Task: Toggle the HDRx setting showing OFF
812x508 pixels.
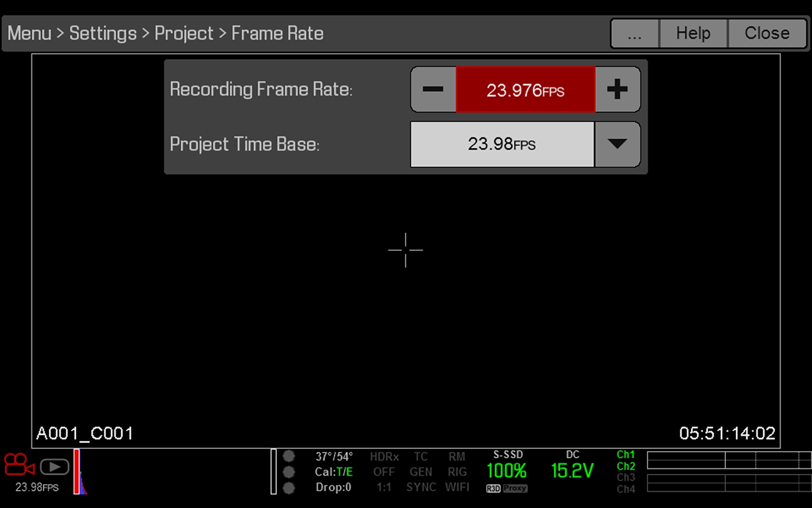Action: pos(384,472)
